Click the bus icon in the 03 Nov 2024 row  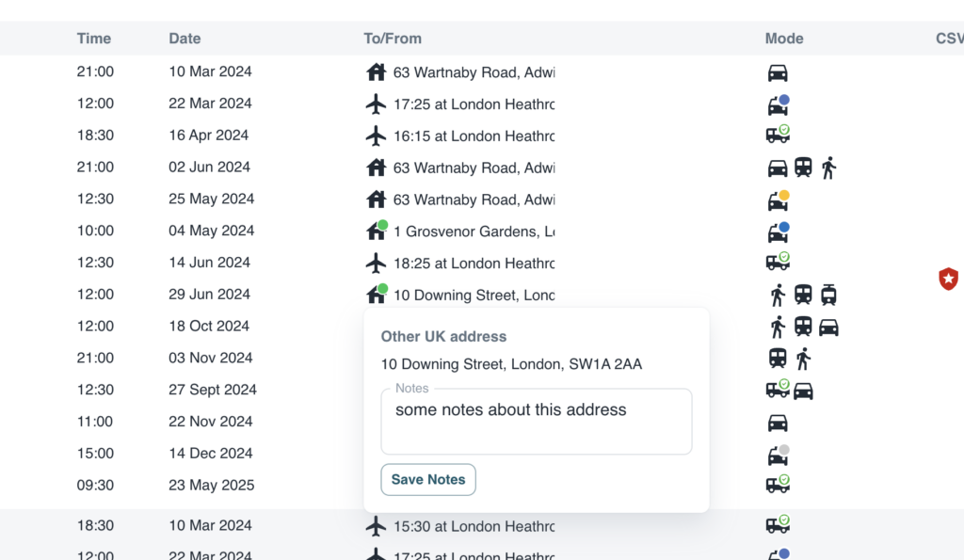(x=778, y=359)
